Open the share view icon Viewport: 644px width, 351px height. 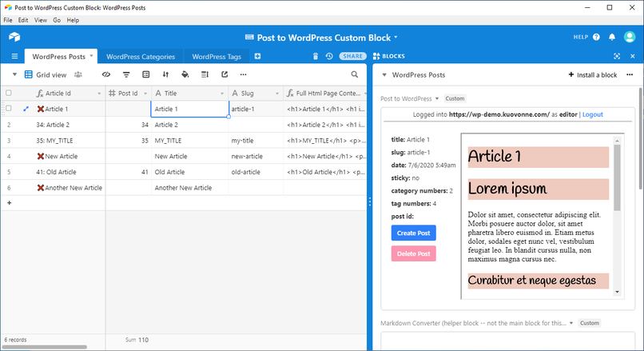click(225, 74)
